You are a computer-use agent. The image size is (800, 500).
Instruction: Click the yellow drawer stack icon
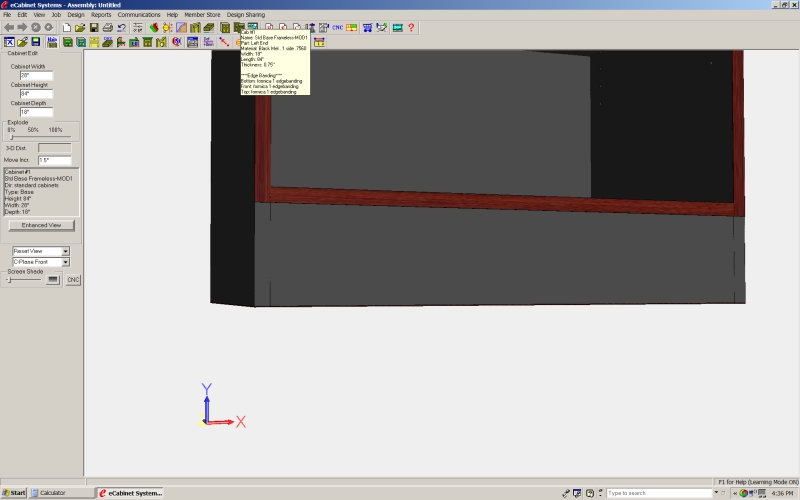(94, 42)
